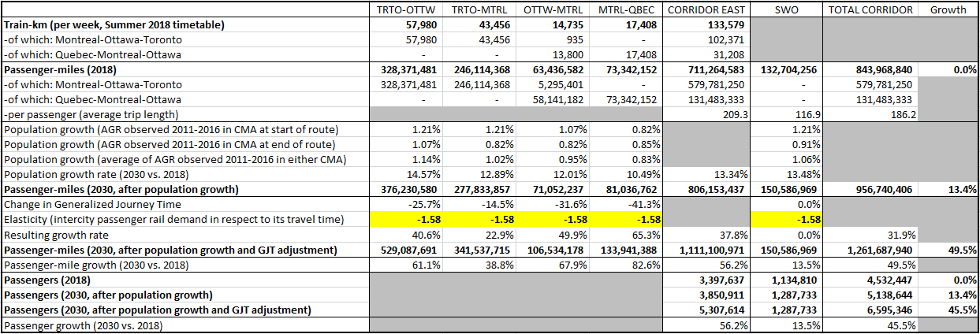This screenshot has height=334, width=980.
Task: Click yellow elasticity cell under TRTO-OTTW column
Action: point(408,221)
